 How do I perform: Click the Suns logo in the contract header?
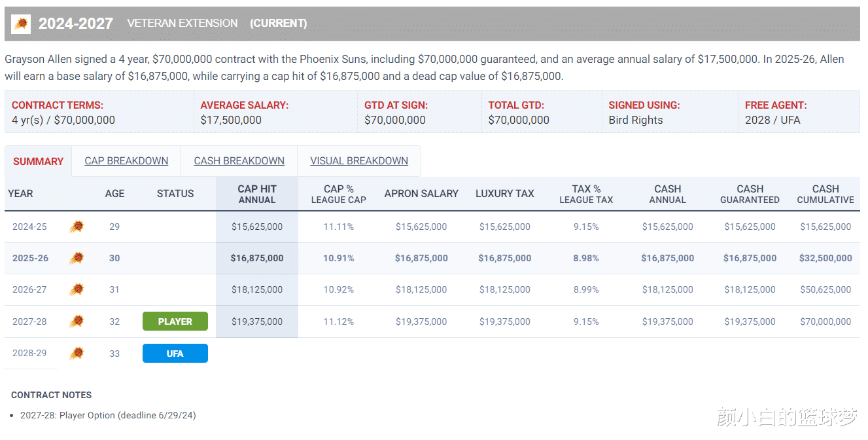point(21,24)
